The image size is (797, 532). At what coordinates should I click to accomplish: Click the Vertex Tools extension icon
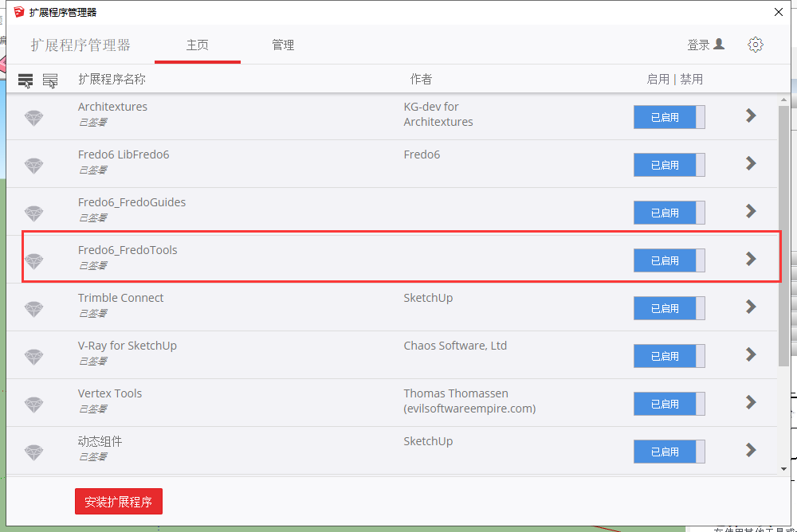coord(33,403)
